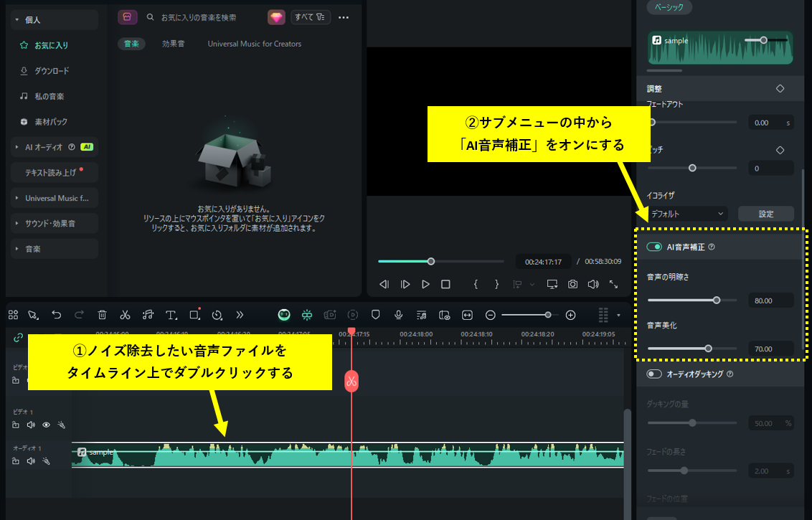This screenshot has width=812, height=520.
Task: Toggle fullscreen preview with the diagonal arrows icon
Action: [613, 284]
